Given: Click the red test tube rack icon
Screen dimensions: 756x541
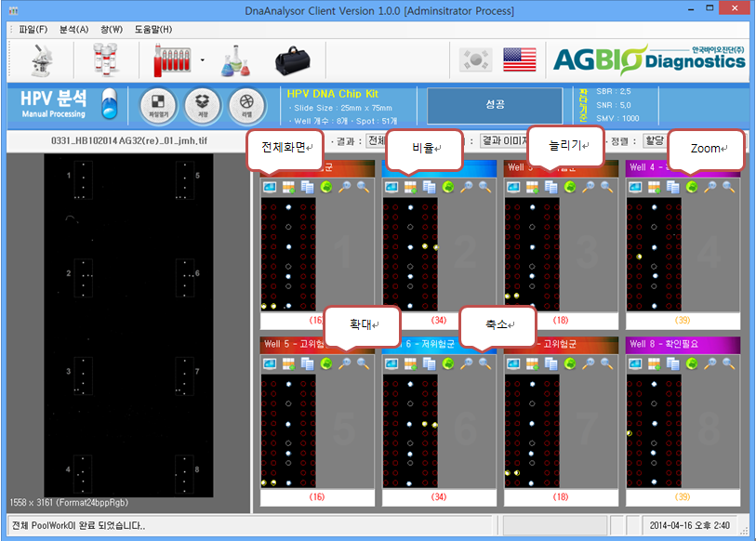Looking at the screenshot, I should click(x=172, y=60).
